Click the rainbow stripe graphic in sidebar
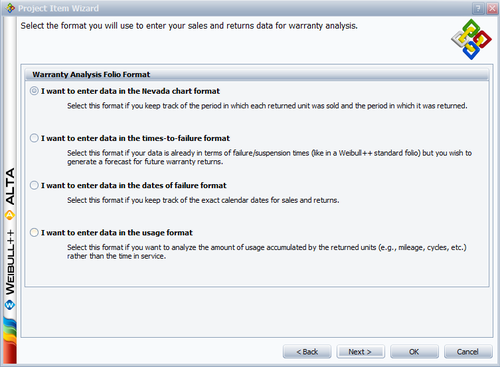Viewport: 500px width, 367px height. coord(10,340)
